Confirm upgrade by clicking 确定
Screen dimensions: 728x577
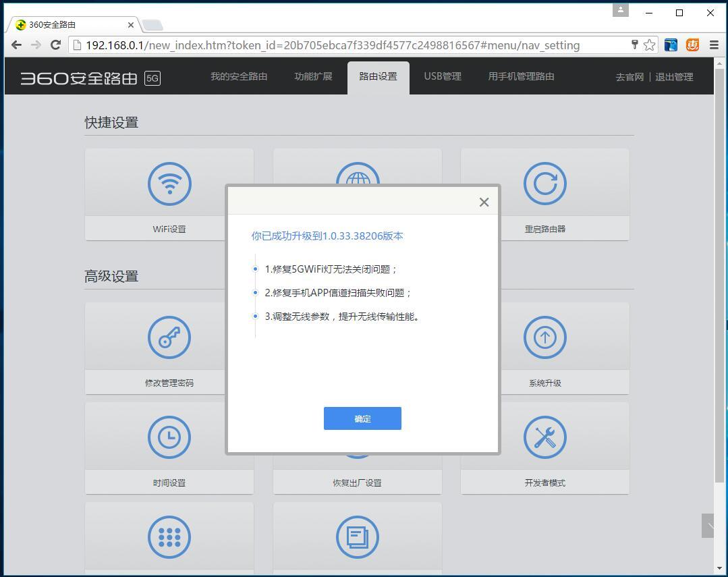click(x=362, y=418)
